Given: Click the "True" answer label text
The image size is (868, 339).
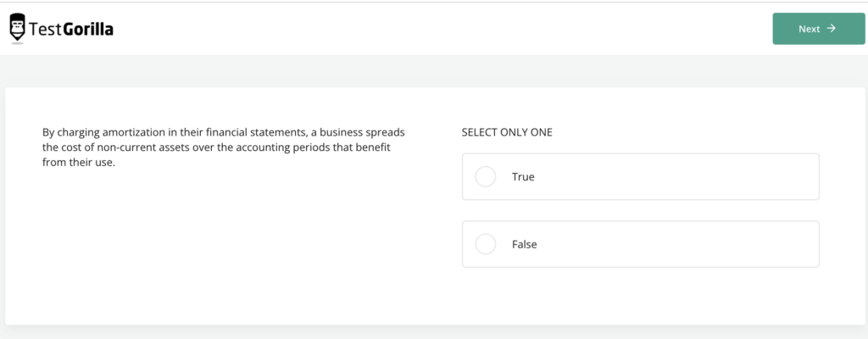Looking at the screenshot, I should (x=523, y=177).
